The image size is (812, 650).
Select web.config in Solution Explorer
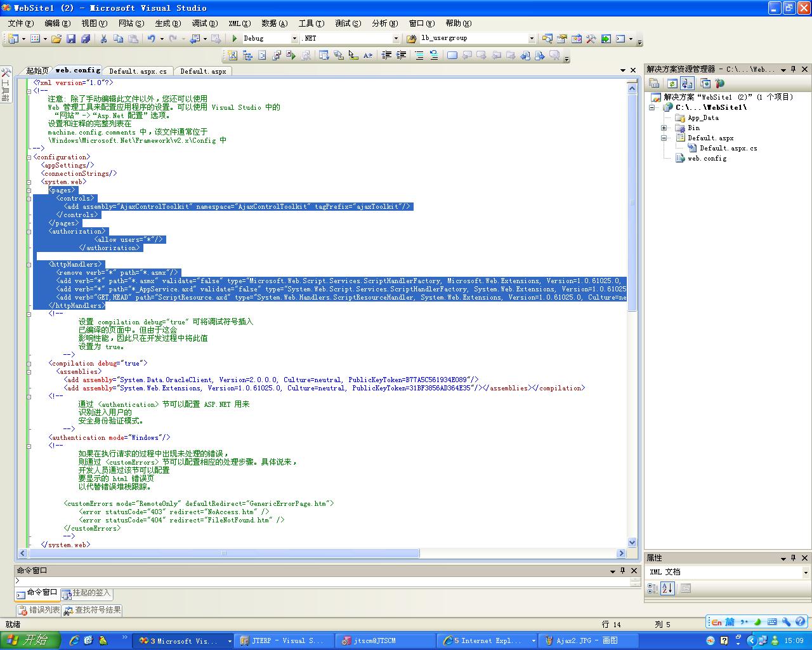pos(707,158)
